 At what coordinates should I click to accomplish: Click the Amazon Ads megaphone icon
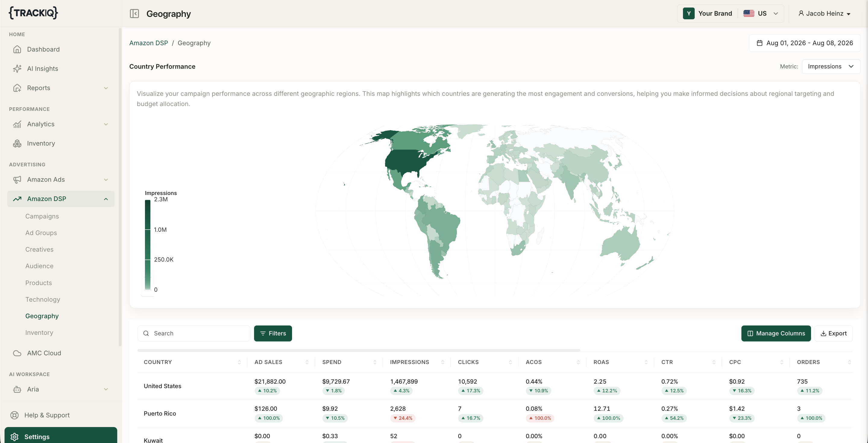[17, 180]
